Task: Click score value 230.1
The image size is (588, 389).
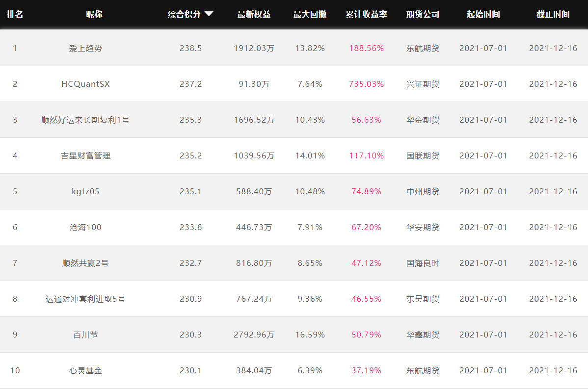Action: 190,370
